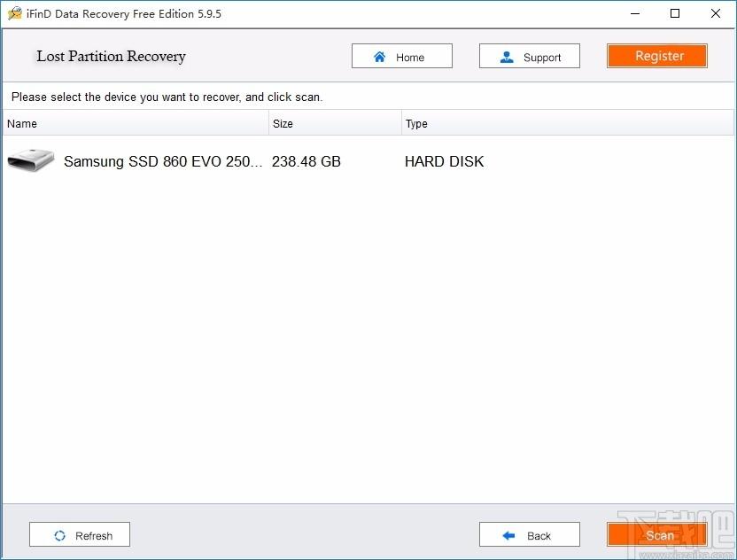Sort by the Type column header
Image resolution: width=737 pixels, height=560 pixels.
click(x=568, y=123)
